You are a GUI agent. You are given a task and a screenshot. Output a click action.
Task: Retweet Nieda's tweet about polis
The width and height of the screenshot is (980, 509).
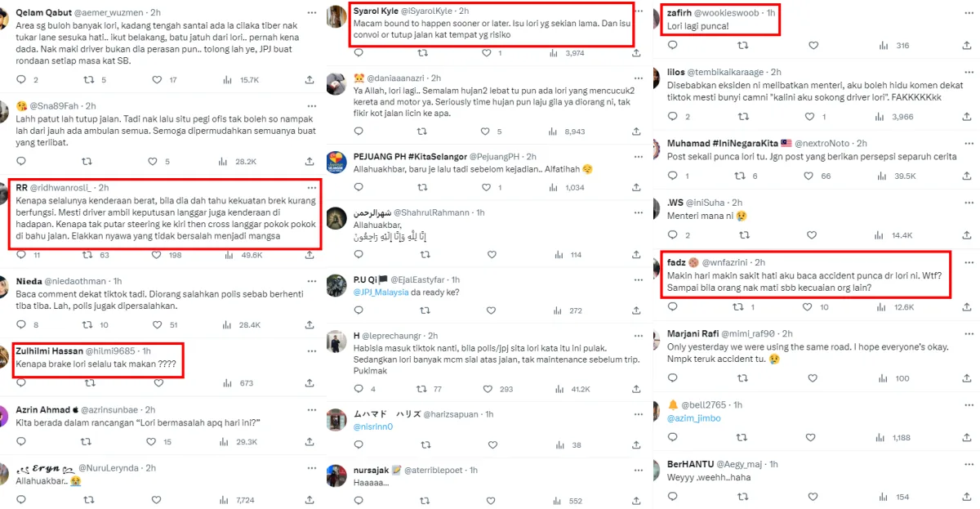point(87,324)
